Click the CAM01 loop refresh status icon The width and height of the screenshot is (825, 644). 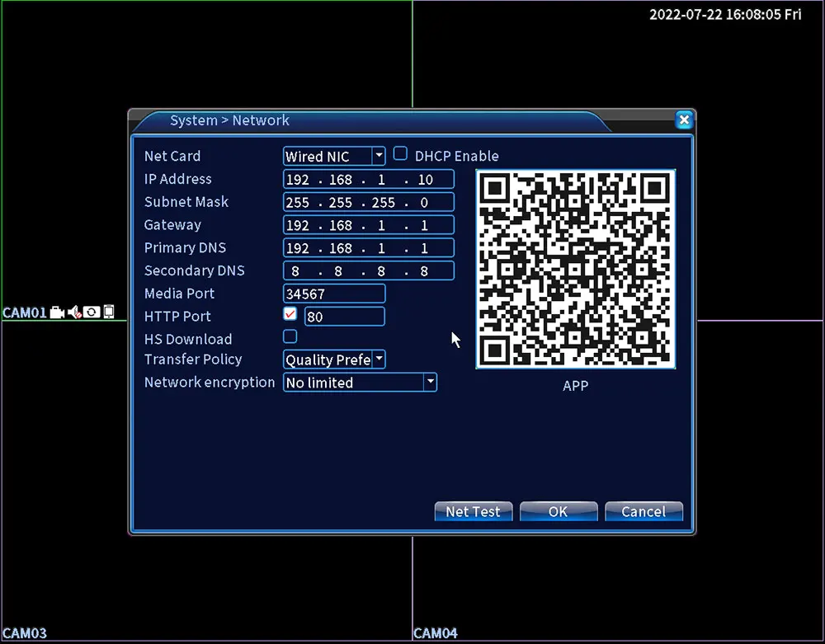pos(92,313)
